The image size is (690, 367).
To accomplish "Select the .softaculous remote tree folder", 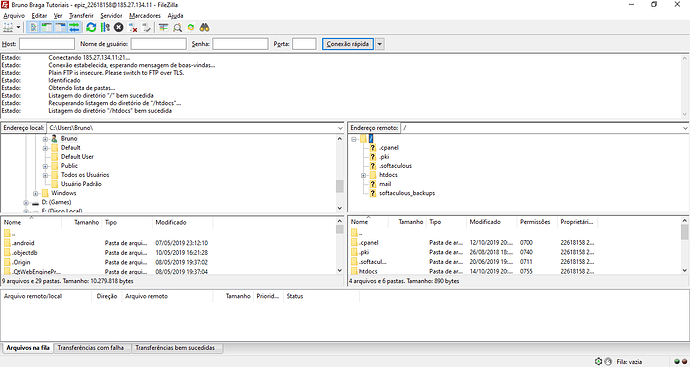I will (396, 166).
